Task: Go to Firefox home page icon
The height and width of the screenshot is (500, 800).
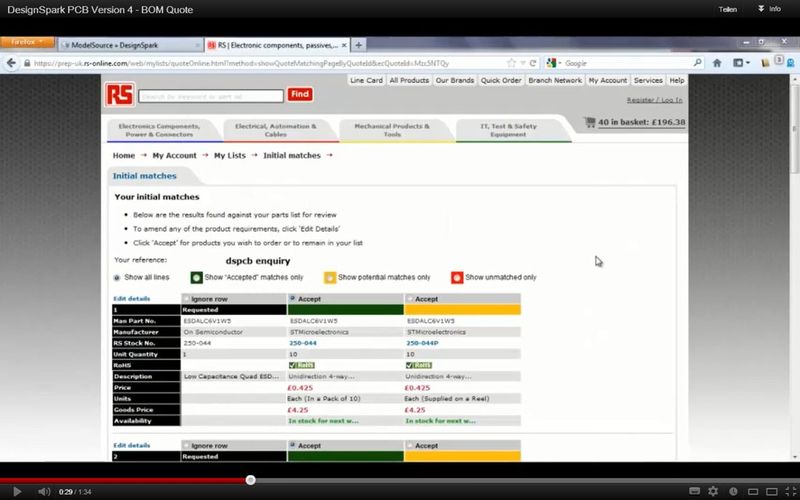Action: click(717, 63)
